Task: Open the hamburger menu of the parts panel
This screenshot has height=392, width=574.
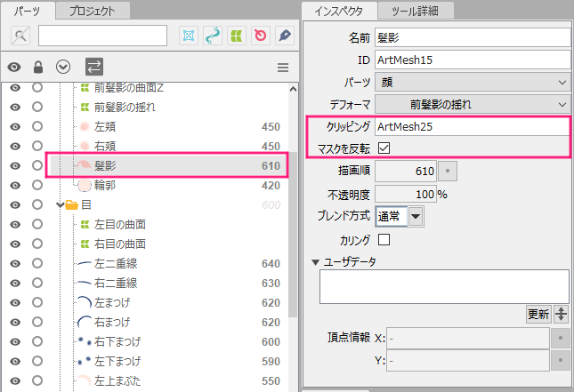Action: (283, 68)
